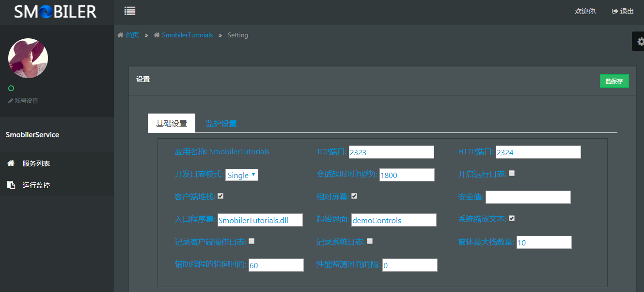The image size is (644, 292).
Task: Click the 起始界面 input field
Action: point(394,220)
